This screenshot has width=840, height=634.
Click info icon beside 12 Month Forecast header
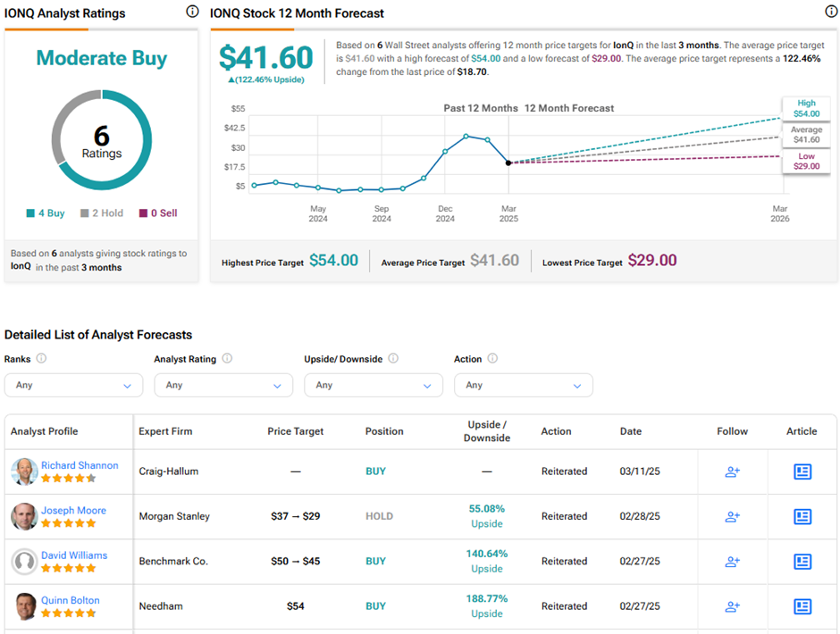830,12
